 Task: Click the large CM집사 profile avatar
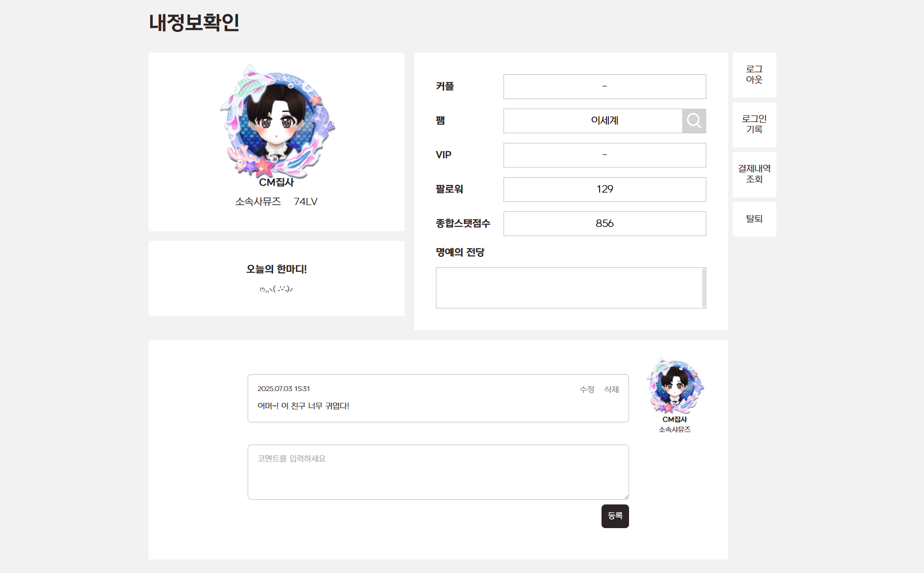pyautogui.click(x=277, y=121)
